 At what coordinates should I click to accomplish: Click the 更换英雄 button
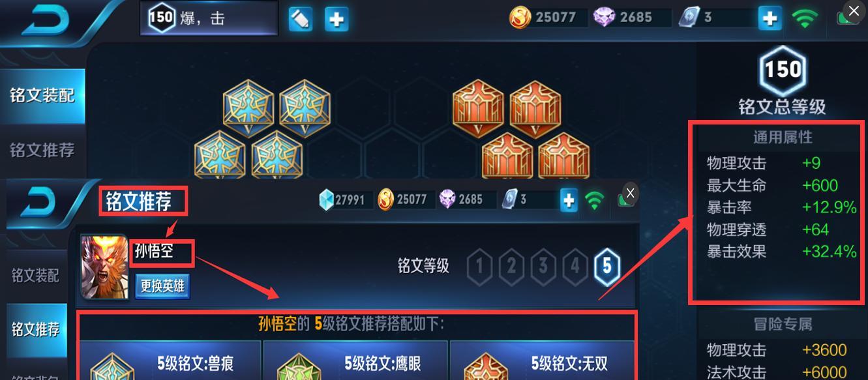pyautogui.click(x=162, y=285)
